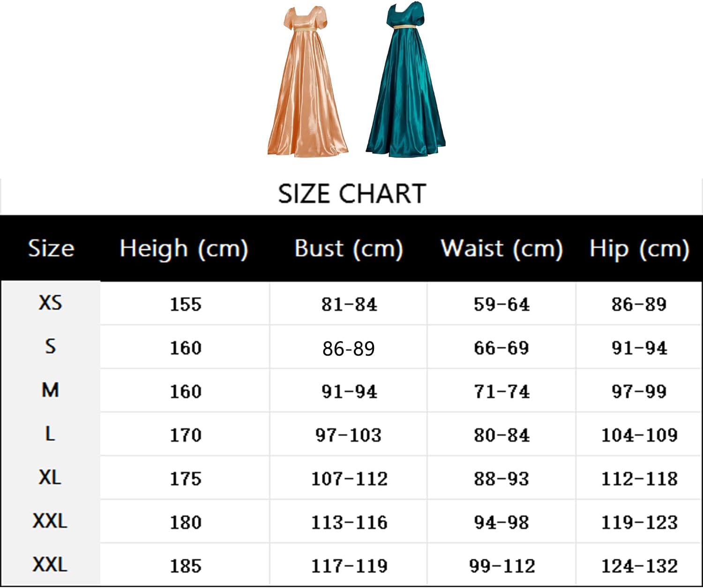Image resolution: width=703 pixels, height=588 pixels.
Task: Click the Bust (cm) column header
Action: coord(349,248)
